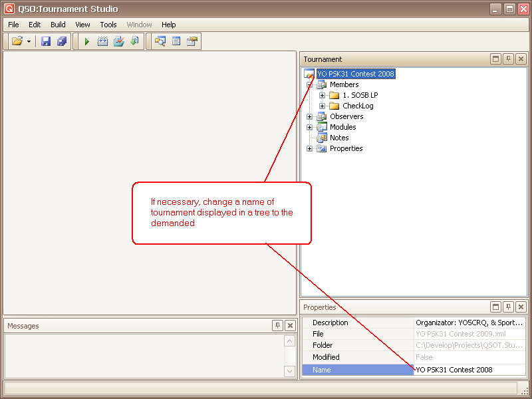
Task: Open the Build menu
Action: 58,25
